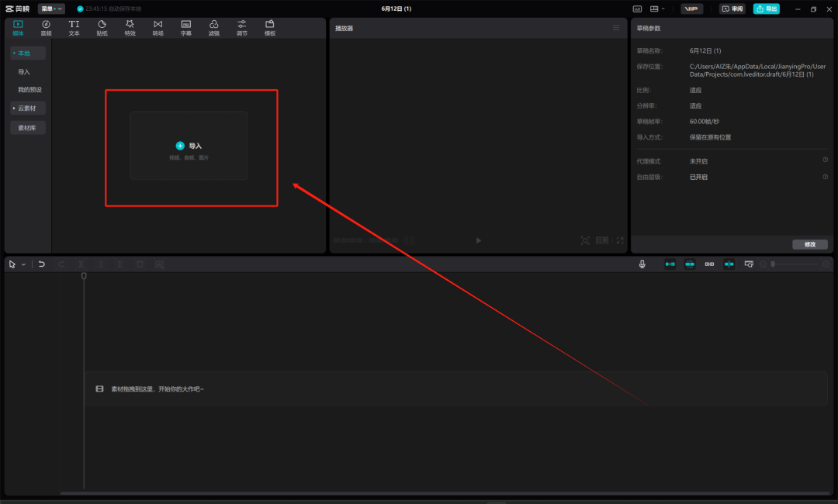The width and height of the screenshot is (838, 504).
Task: Open the 特效 (effects) panel
Action: click(x=130, y=28)
